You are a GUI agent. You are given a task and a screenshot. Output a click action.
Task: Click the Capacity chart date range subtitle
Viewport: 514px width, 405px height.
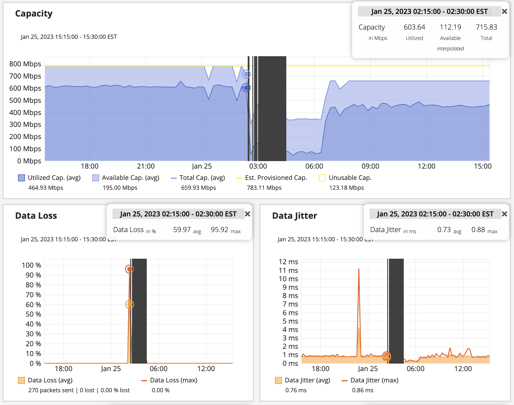69,37
